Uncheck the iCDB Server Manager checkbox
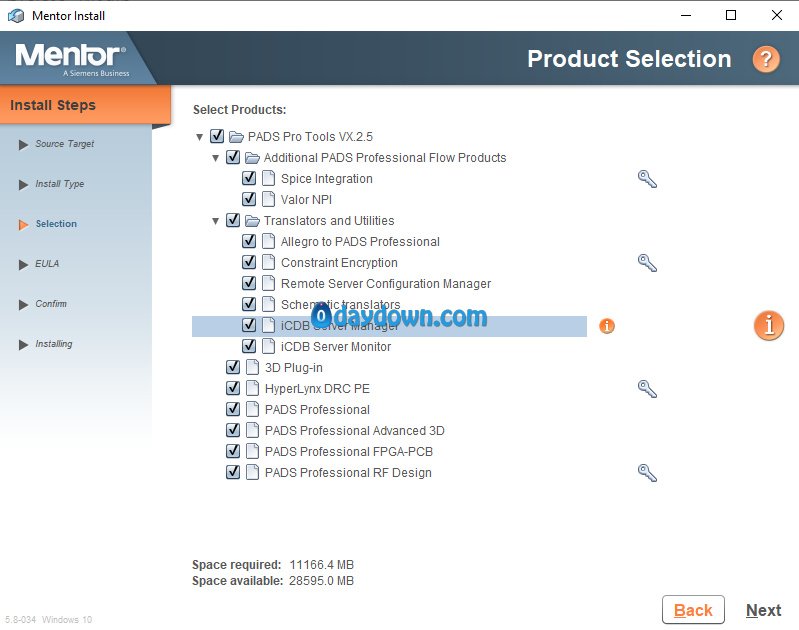The width and height of the screenshot is (799, 630). click(x=249, y=325)
